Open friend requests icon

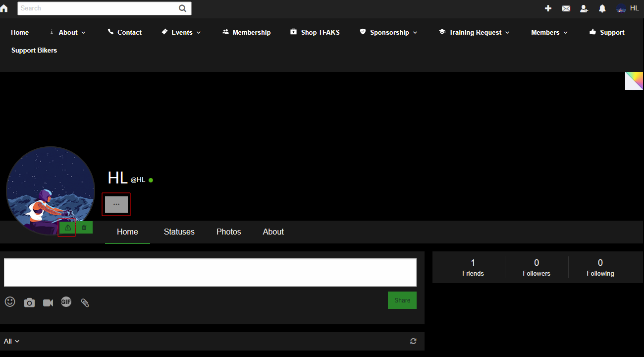pyautogui.click(x=584, y=8)
